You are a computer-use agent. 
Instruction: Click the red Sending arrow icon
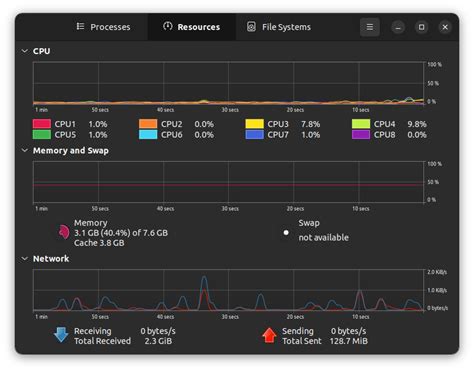click(x=269, y=335)
